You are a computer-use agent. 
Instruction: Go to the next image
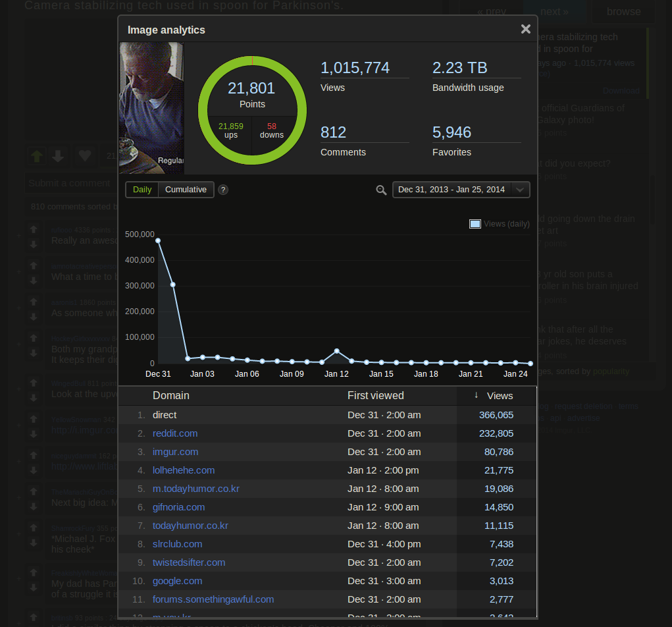click(x=554, y=12)
